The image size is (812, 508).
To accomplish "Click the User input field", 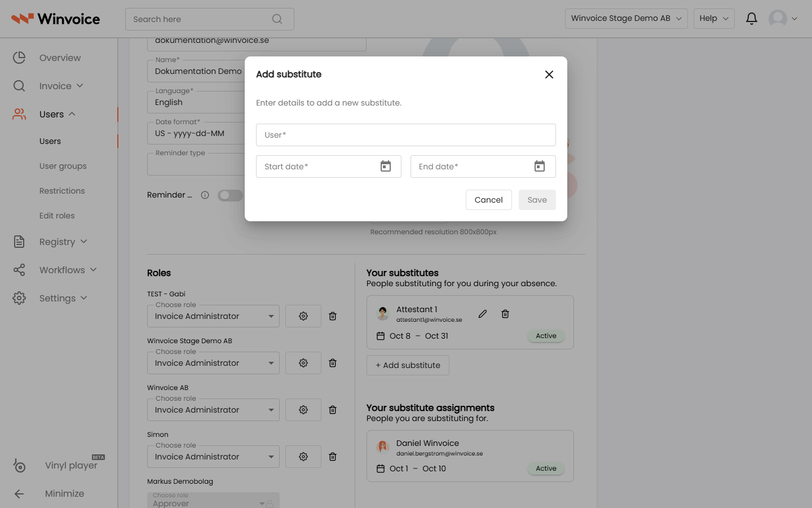I will point(406,135).
